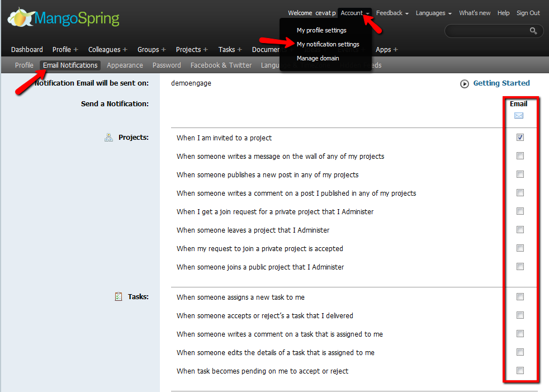Check 'someone publishes a new post' box

[x=520, y=174]
